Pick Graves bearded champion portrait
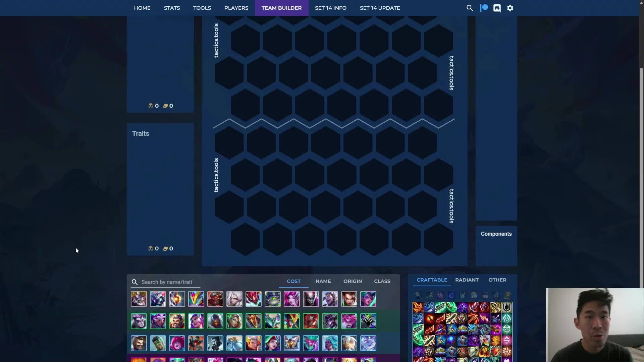Viewport: 644px width, 362px height. (177, 321)
